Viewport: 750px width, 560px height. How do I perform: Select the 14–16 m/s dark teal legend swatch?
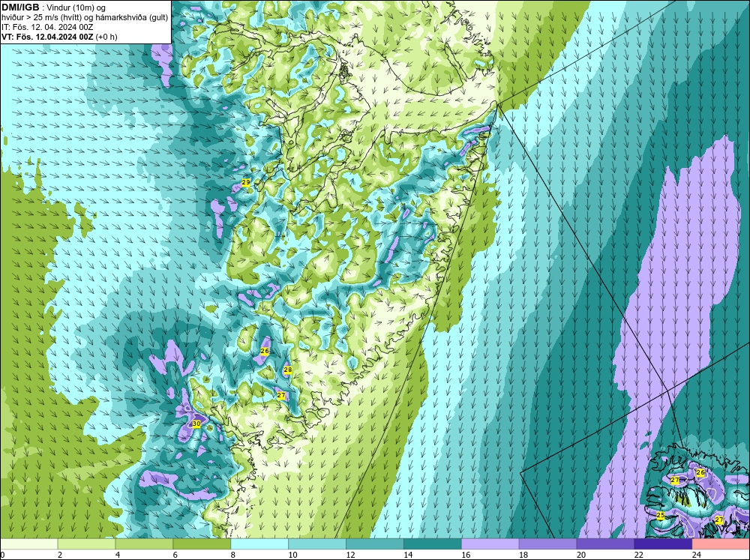point(433,544)
